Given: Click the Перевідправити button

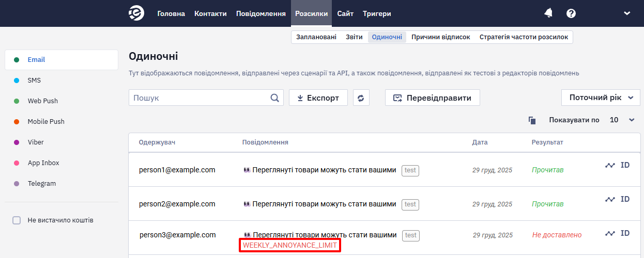Looking at the screenshot, I should tap(432, 98).
